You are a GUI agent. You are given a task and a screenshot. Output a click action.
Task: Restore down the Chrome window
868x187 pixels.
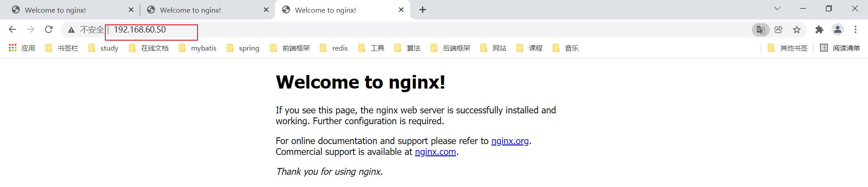pyautogui.click(x=829, y=9)
